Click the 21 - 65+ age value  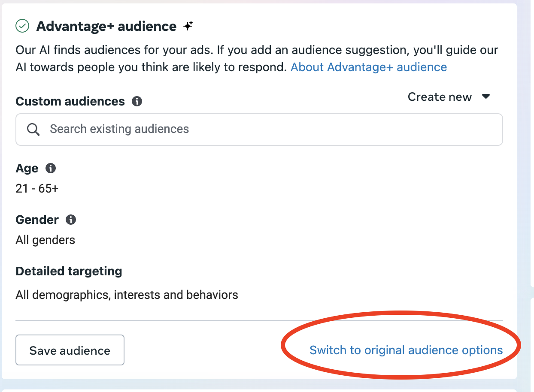coord(37,188)
